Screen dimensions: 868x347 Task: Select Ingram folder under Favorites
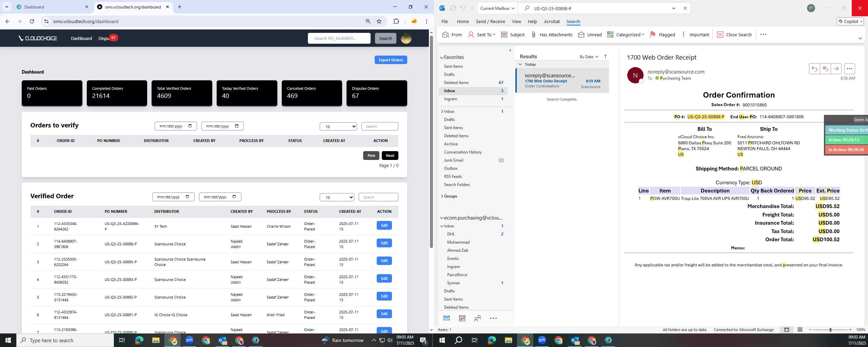[x=473, y=99]
